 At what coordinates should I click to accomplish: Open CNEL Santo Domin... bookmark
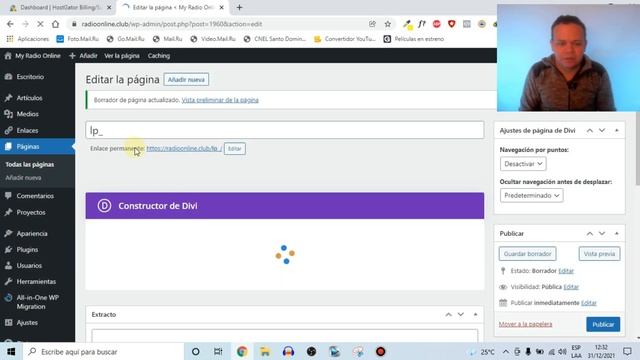[274, 39]
